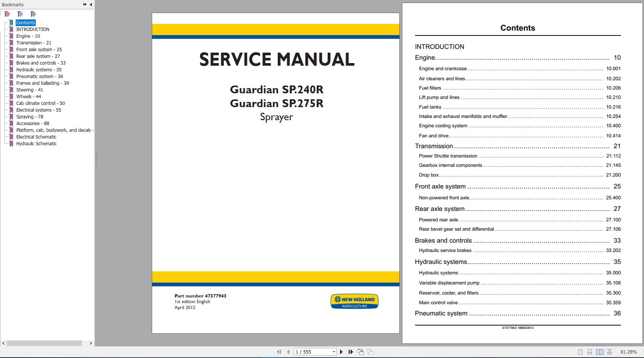The image size is (644, 358).
Task: Toggle the two-page facing view
Action: click(600, 351)
